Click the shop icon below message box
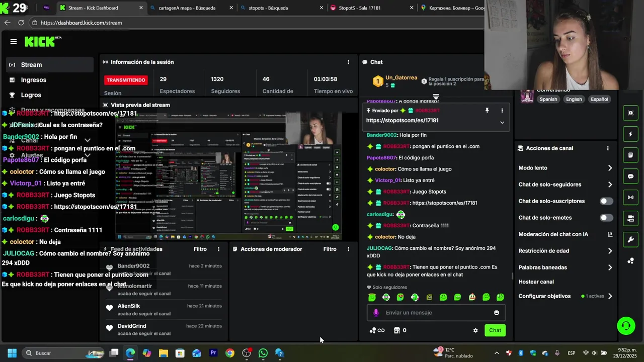Screen dimensions: 644x362 coord(396,330)
